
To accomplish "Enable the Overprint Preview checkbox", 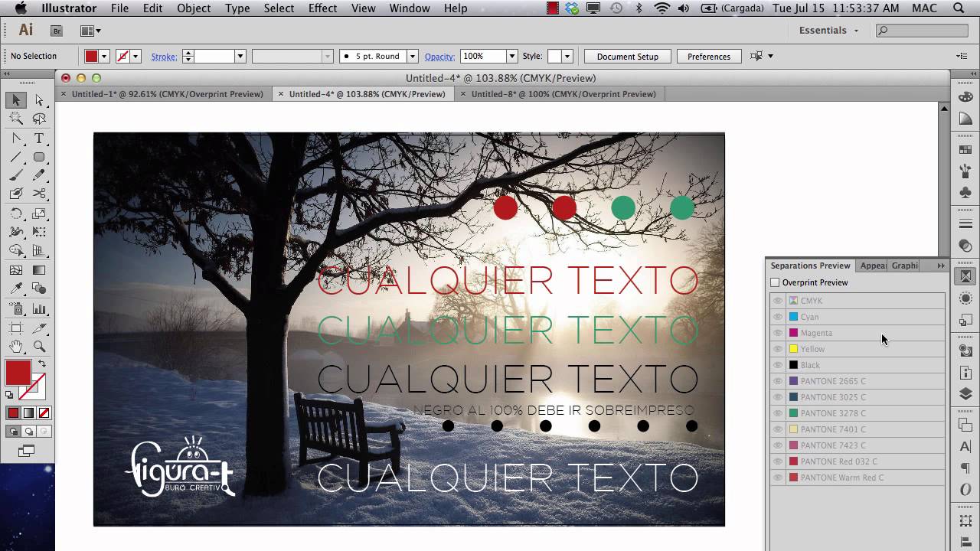I will (775, 282).
